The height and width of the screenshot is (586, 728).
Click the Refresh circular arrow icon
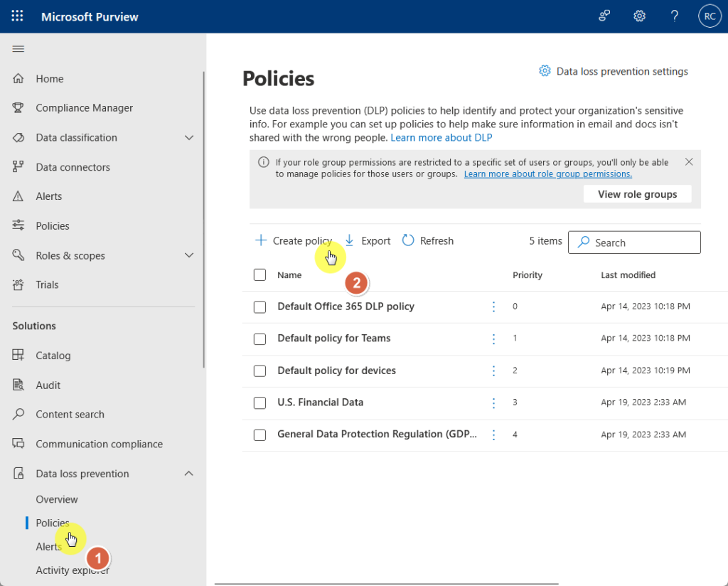pos(407,240)
